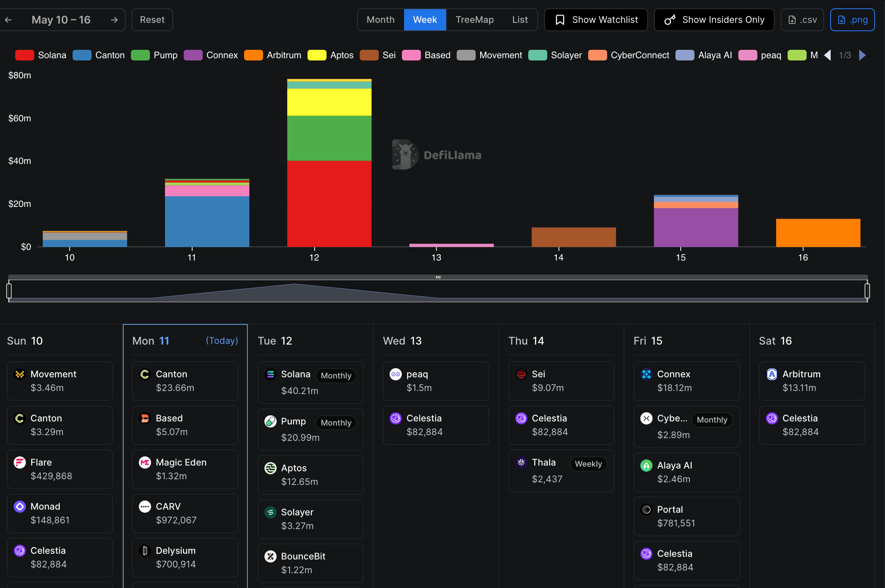Click the Magic Eden logo on Monday
The height and width of the screenshot is (588, 885).
pyautogui.click(x=145, y=462)
